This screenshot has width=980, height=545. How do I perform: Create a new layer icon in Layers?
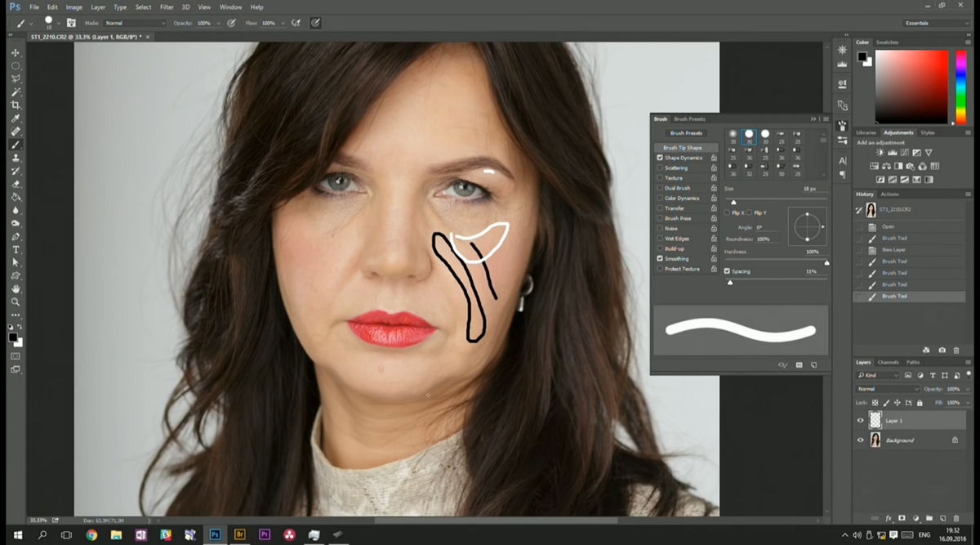tap(942, 519)
